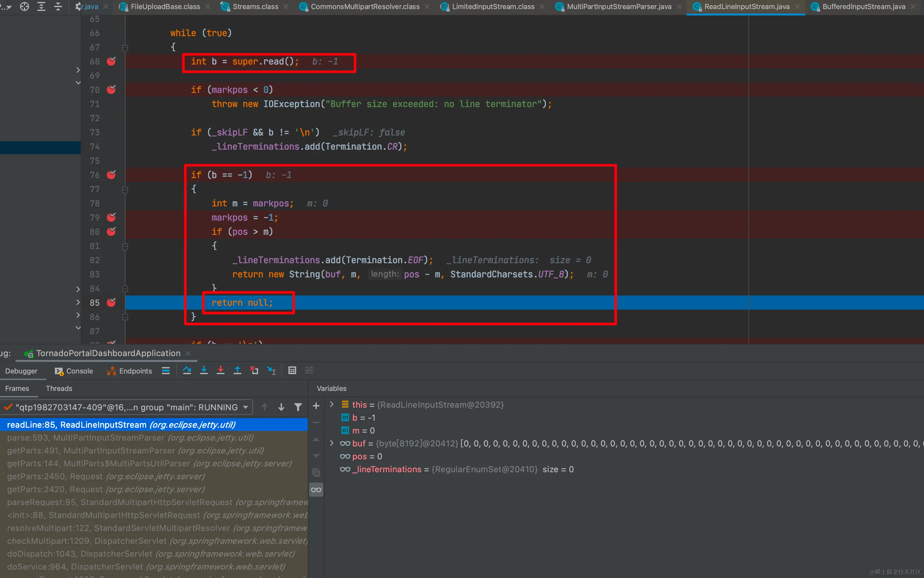Open the Console tab

pyautogui.click(x=74, y=371)
